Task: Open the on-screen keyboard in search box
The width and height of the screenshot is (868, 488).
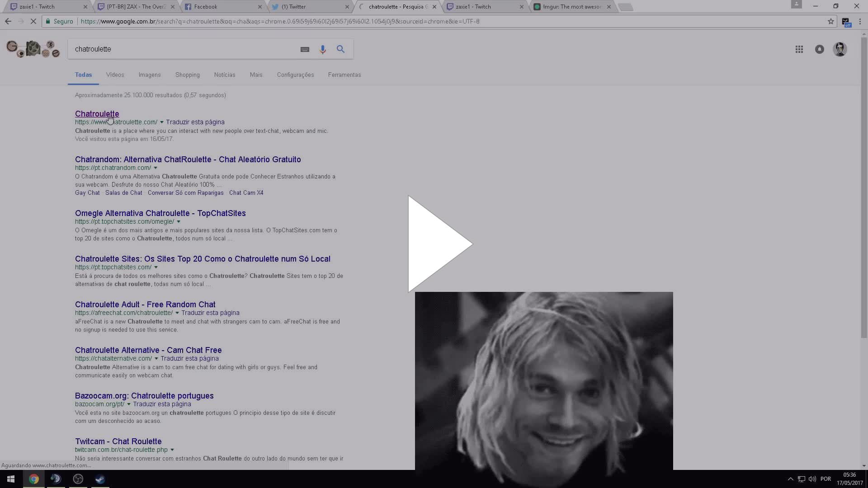Action: tap(305, 49)
